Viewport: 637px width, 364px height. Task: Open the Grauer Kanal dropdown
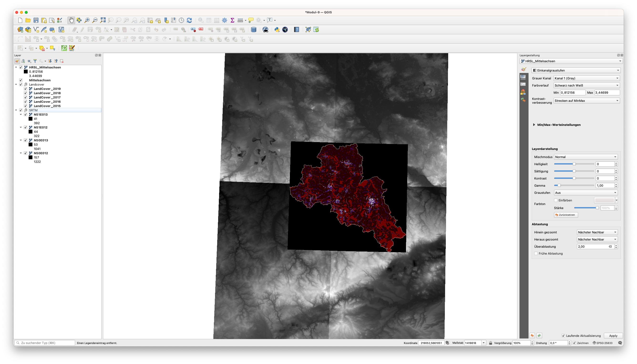pyautogui.click(x=586, y=78)
